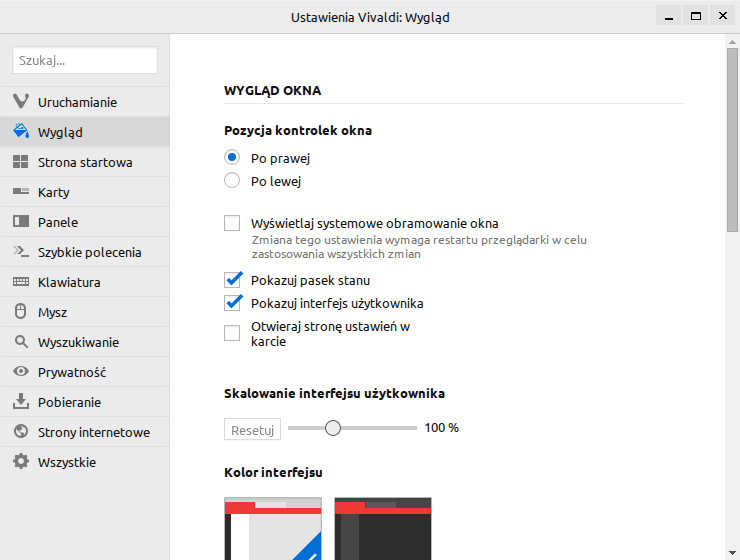740x560 pixels.
Task: Click the keyboard icon for Klawiatura
Action: (x=21, y=282)
